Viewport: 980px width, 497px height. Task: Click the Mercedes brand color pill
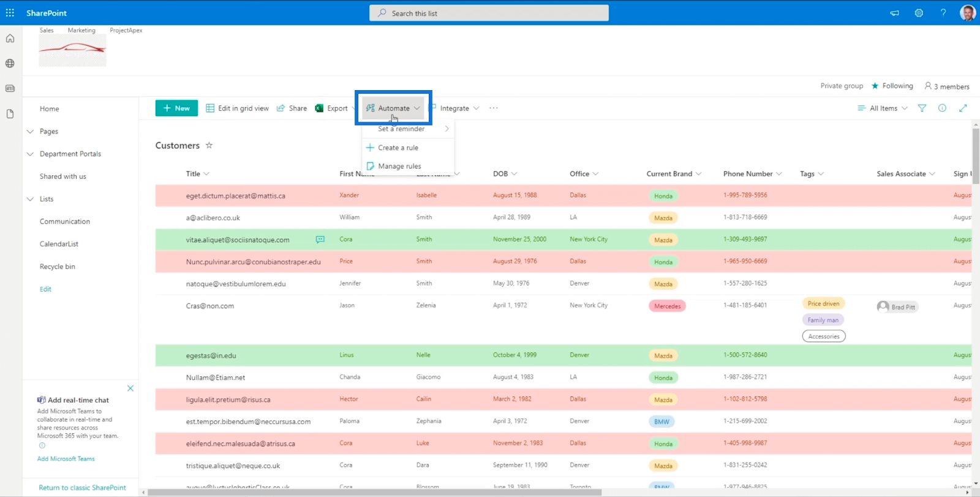pos(667,306)
